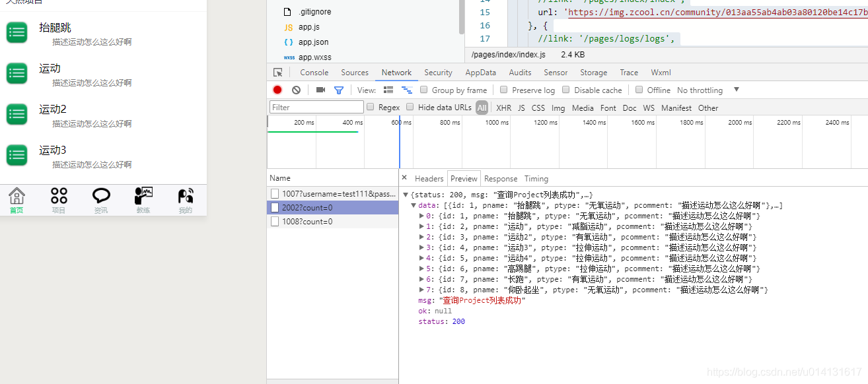Show the Headers sub-tab
Viewport: 868px width, 384px height.
429,179
